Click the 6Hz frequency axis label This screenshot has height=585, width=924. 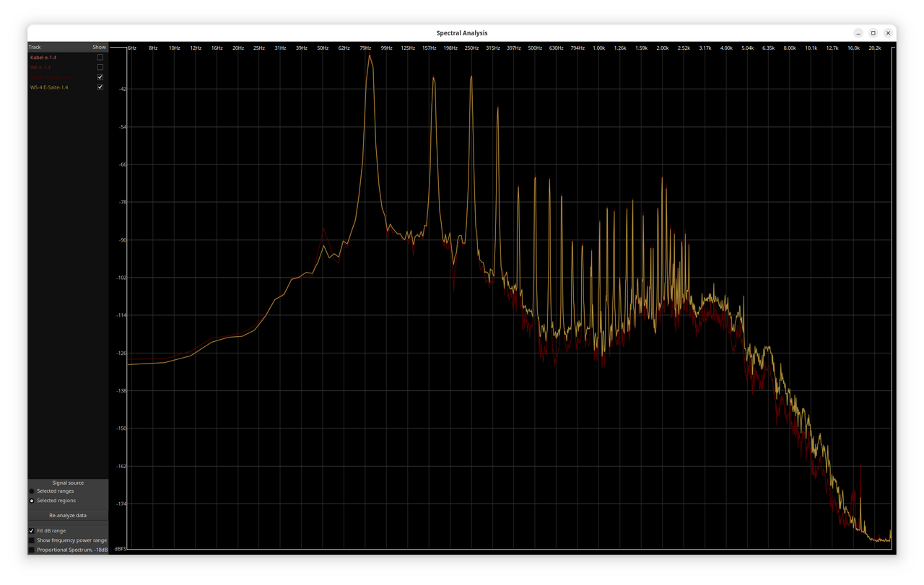(132, 48)
